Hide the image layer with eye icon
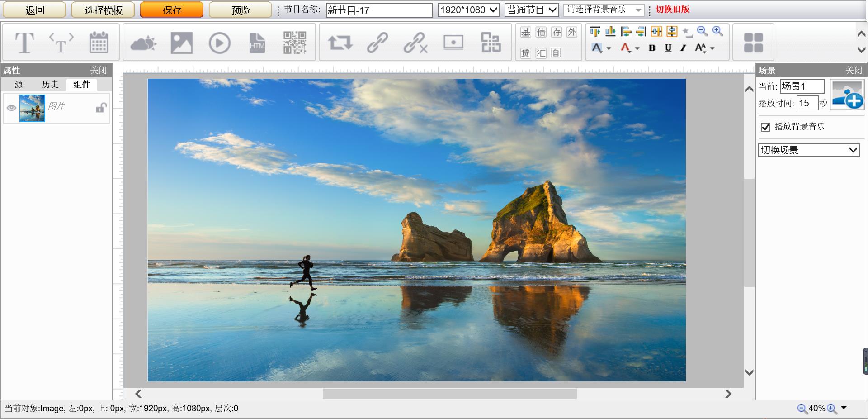Image resolution: width=868 pixels, height=419 pixels. click(11, 108)
